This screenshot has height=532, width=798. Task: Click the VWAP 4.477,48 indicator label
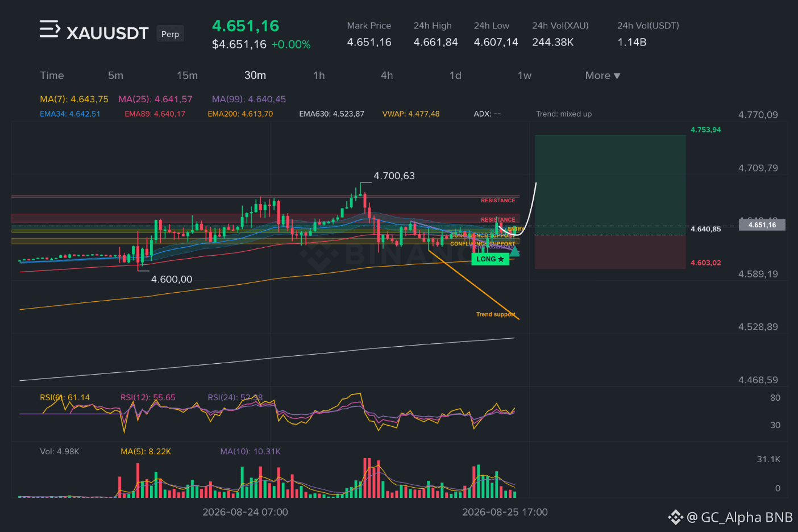[410, 114]
